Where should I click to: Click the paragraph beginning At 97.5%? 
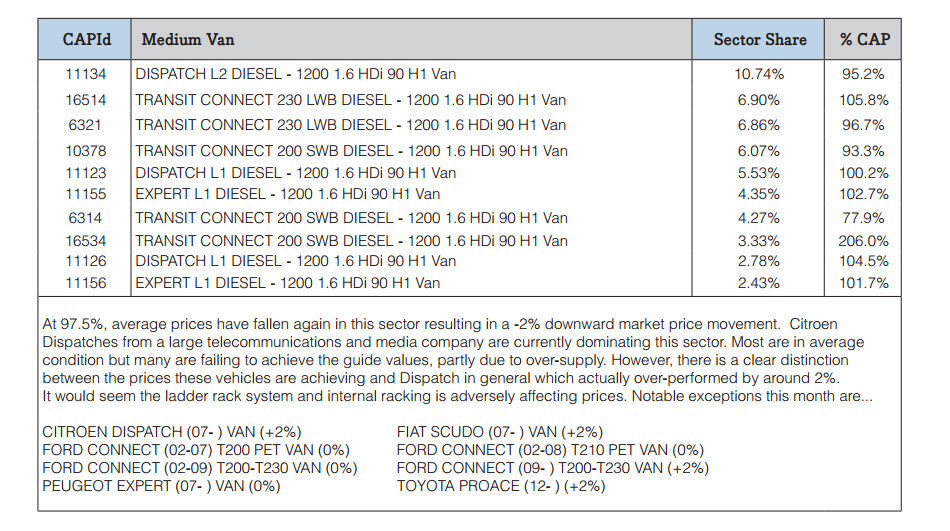(x=457, y=360)
